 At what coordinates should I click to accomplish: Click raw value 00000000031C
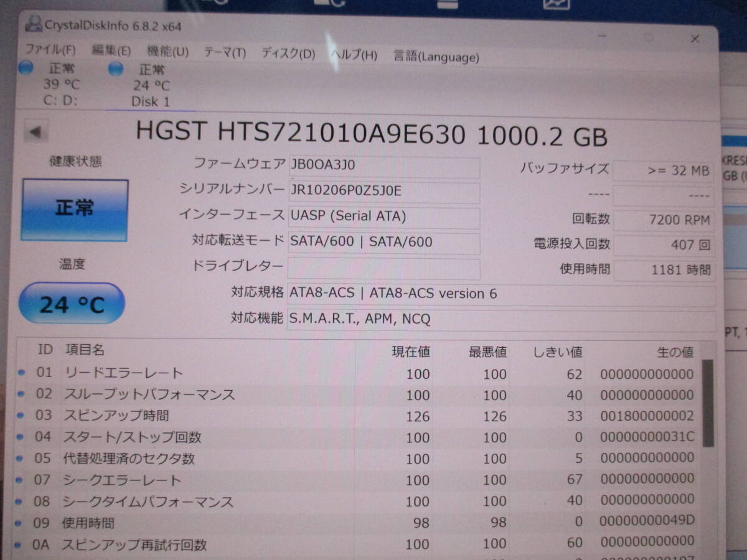click(647, 437)
